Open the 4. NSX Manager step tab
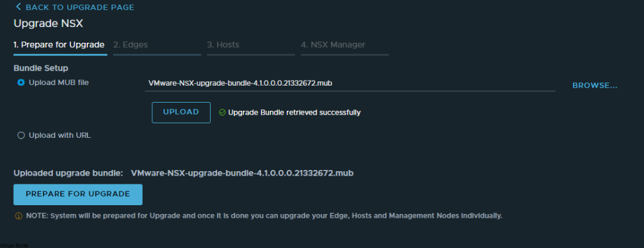 [345, 45]
